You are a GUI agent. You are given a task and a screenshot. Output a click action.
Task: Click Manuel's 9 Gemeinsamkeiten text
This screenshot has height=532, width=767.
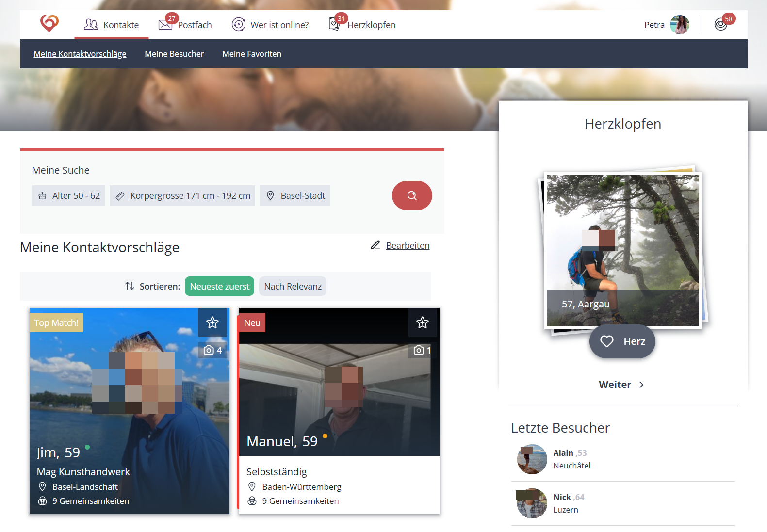(301, 501)
